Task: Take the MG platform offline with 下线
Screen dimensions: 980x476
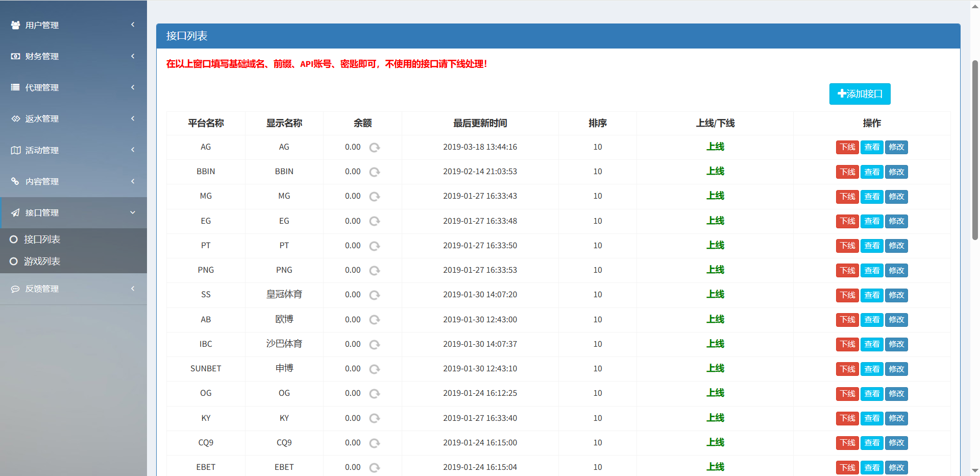Action: pyautogui.click(x=847, y=197)
